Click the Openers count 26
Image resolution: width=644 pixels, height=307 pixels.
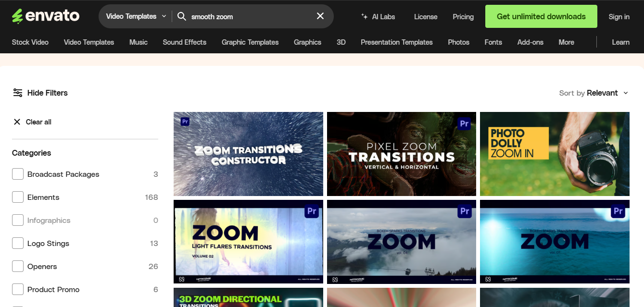coord(153,266)
